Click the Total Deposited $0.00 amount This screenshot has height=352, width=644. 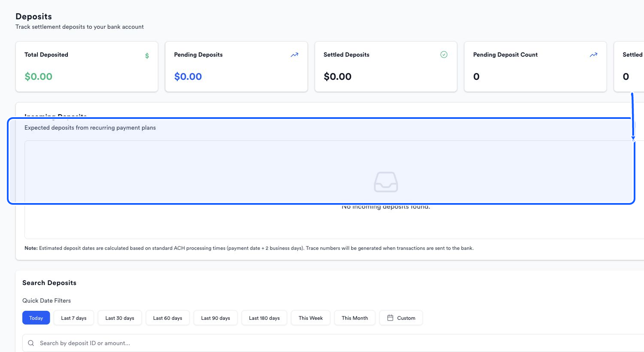[x=39, y=76]
